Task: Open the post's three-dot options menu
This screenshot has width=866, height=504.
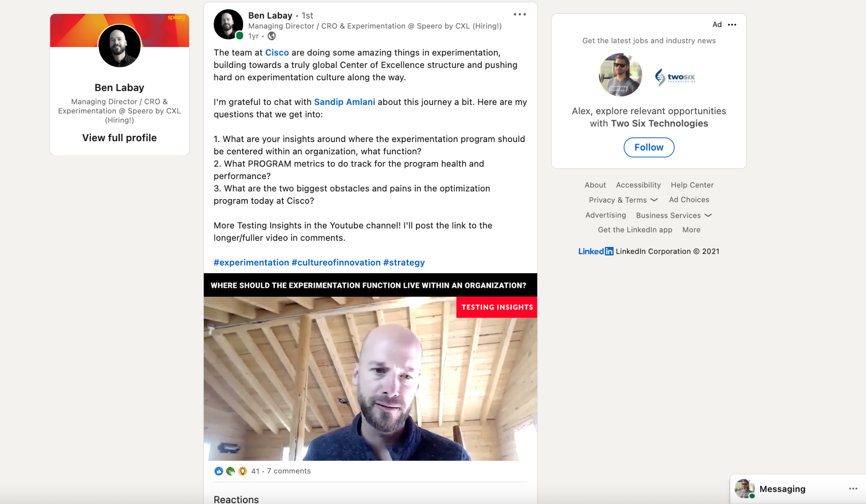Action: [x=520, y=14]
